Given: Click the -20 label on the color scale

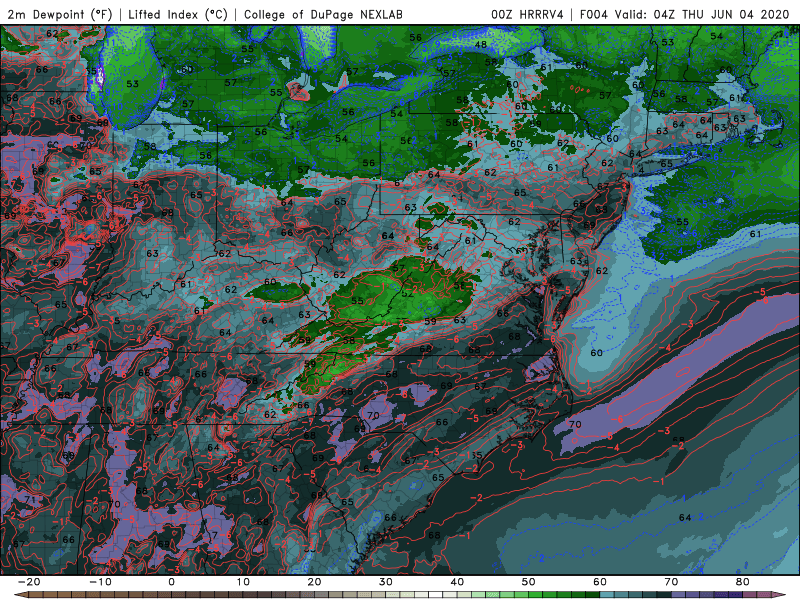Looking at the screenshot, I should (x=29, y=582).
